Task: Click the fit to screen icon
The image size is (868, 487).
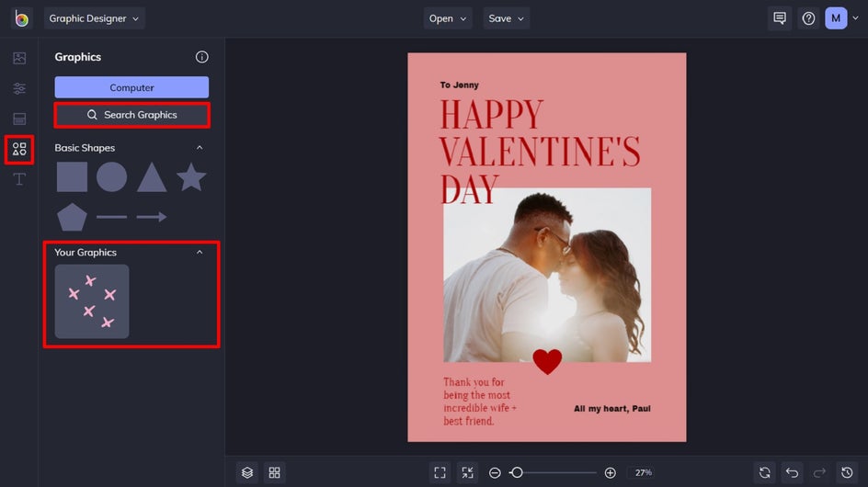Action: click(x=440, y=472)
